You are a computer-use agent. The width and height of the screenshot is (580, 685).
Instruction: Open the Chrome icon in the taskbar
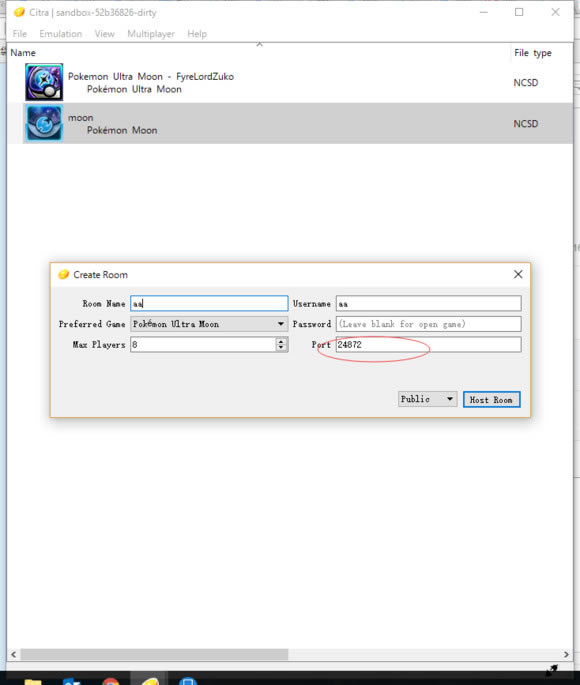[x=110, y=681]
